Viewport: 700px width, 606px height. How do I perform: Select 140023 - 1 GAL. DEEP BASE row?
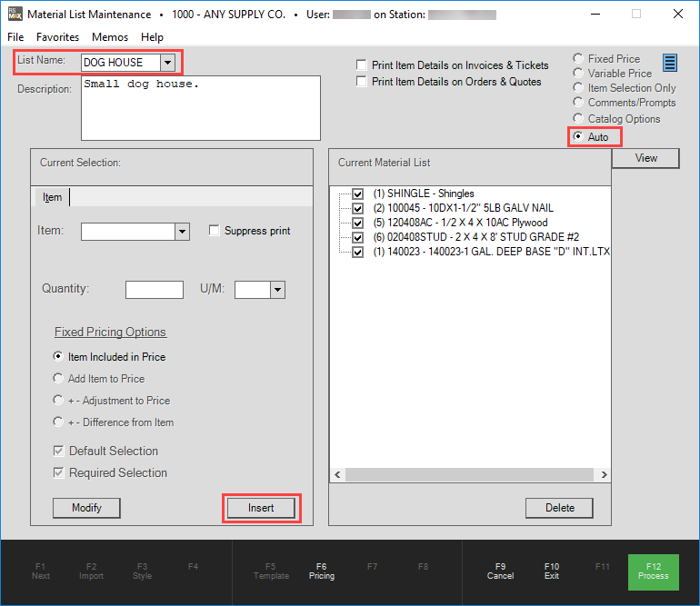491,252
